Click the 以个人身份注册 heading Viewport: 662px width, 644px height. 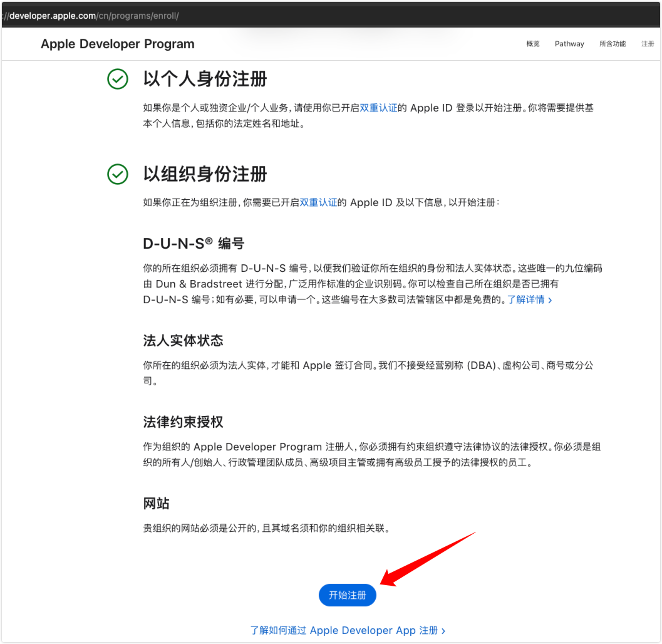[x=205, y=79]
